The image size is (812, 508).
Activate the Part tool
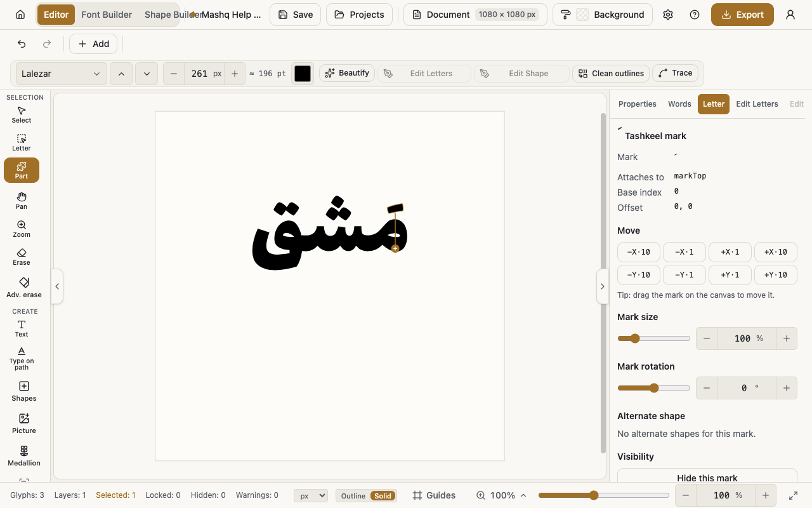pyautogui.click(x=22, y=170)
